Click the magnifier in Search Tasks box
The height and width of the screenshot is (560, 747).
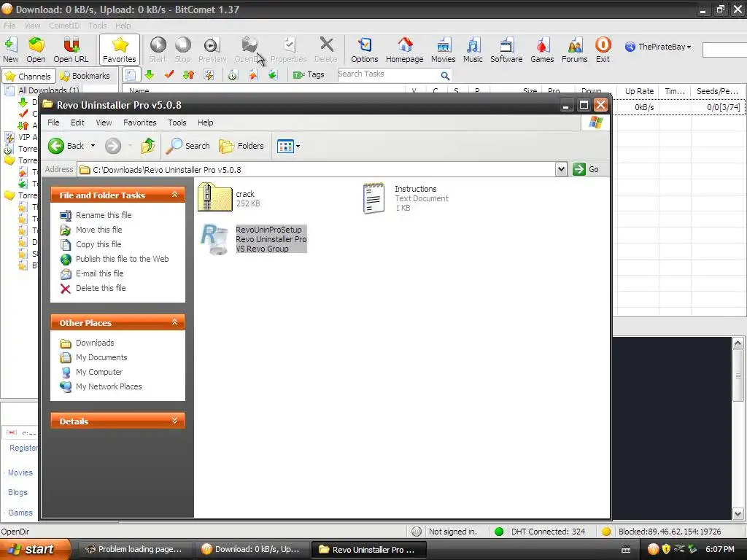[445, 75]
